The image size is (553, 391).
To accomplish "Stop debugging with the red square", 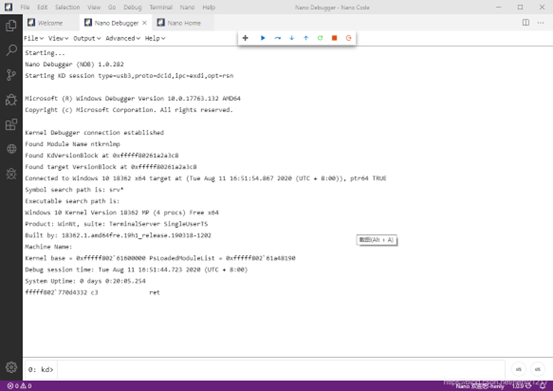I will click(334, 38).
